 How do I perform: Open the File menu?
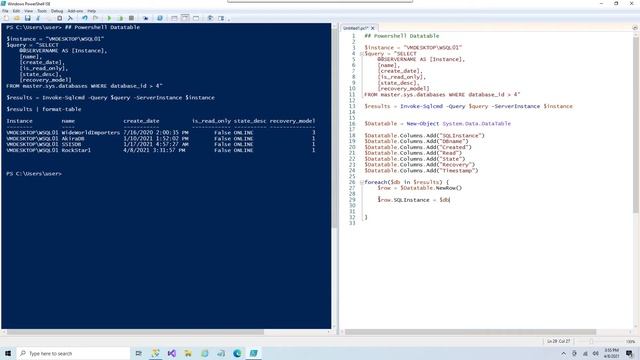point(5,11)
